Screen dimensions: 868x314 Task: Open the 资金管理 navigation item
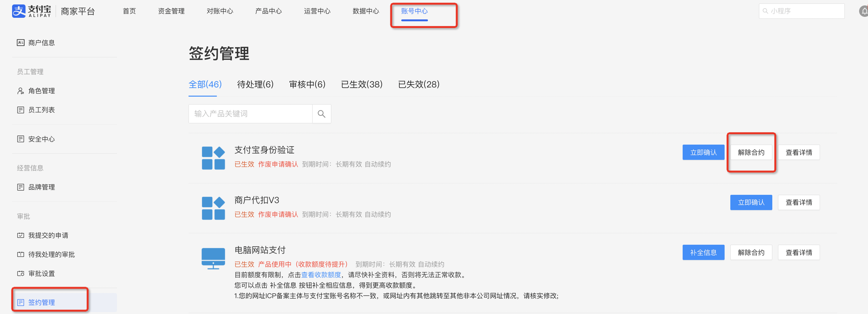click(171, 11)
